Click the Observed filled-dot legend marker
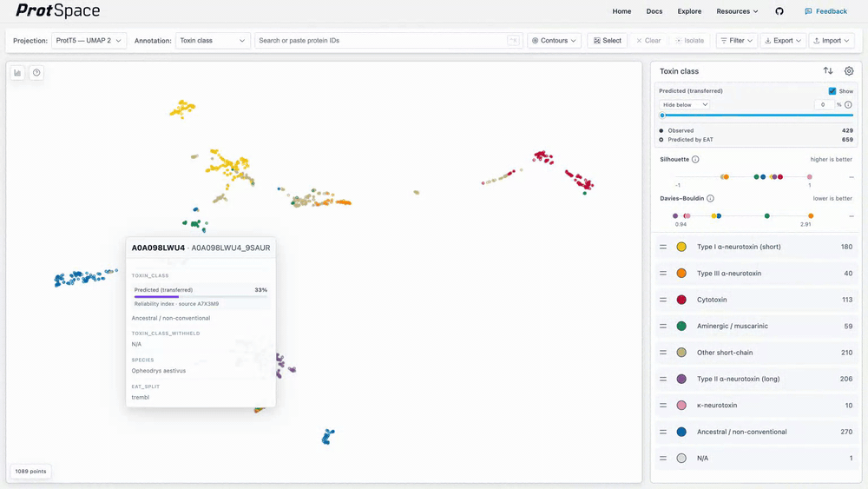Viewport: 868px width, 489px height. [x=661, y=130]
